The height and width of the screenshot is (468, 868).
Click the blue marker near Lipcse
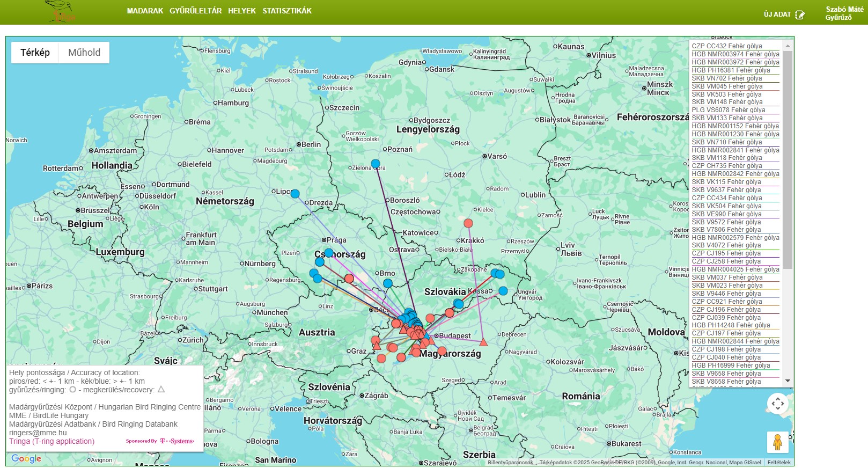tap(295, 194)
